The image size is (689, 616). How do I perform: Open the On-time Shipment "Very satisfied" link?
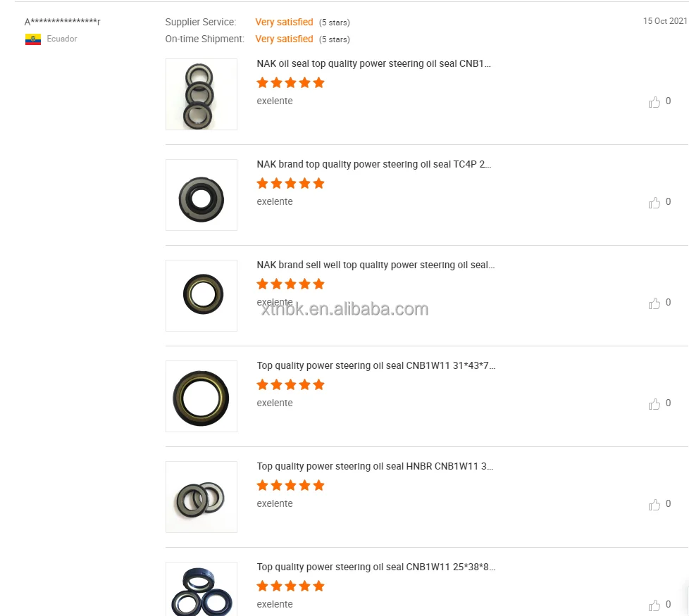tap(284, 39)
